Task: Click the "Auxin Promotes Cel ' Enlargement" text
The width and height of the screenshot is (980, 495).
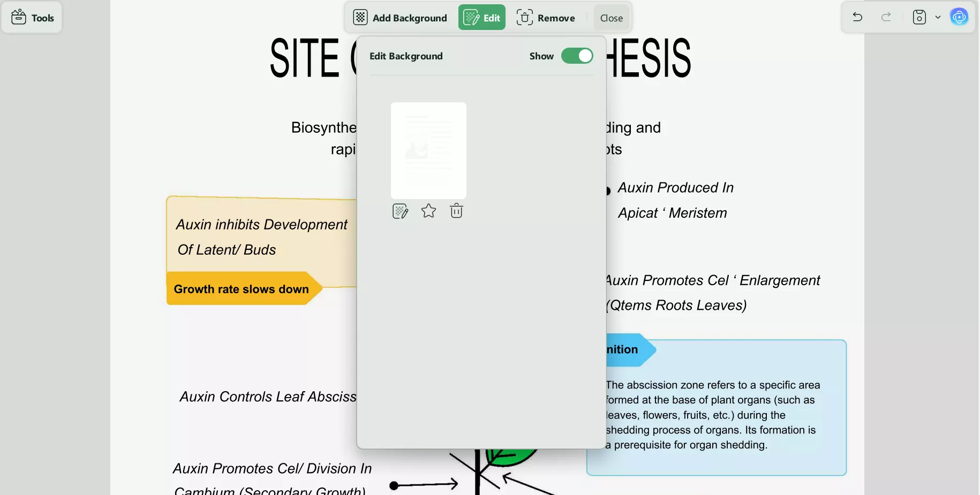Action: tap(712, 280)
